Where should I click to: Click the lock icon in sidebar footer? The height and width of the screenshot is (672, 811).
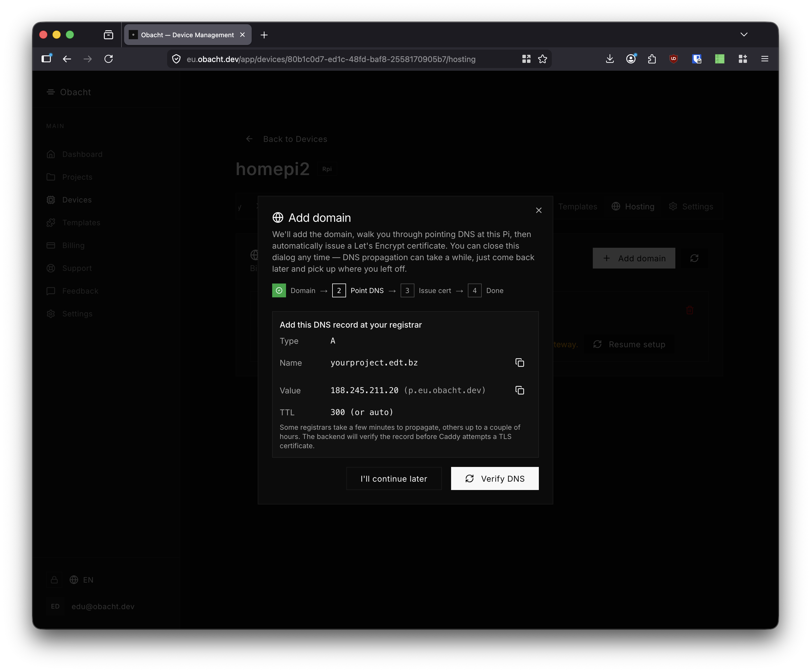[x=55, y=580]
